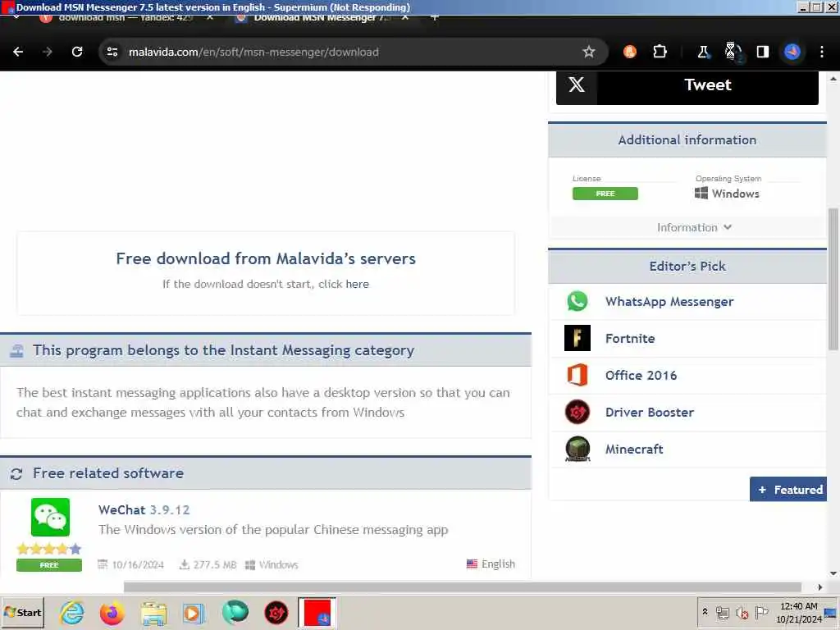Open the Windows Start menu

pyautogui.click(x=22, y=612)
